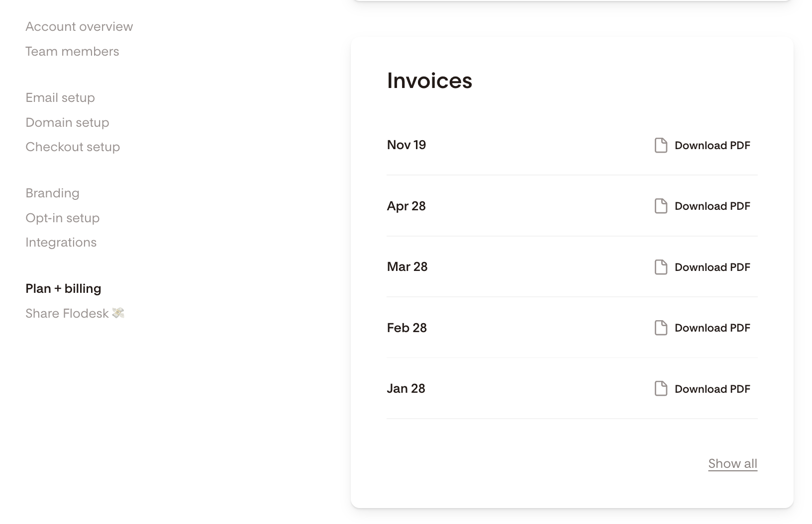
Task: Navigate to Domain setup
Action: [67, 122]
